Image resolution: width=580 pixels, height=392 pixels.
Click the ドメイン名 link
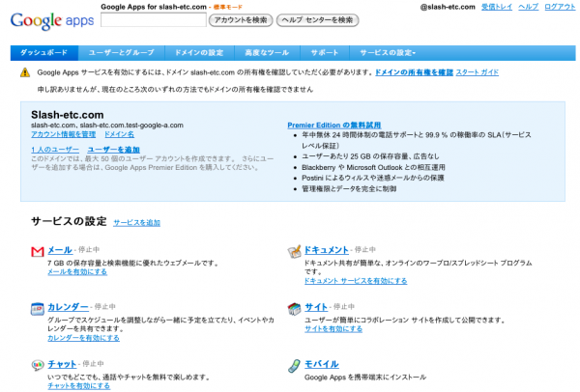[119, 134]
